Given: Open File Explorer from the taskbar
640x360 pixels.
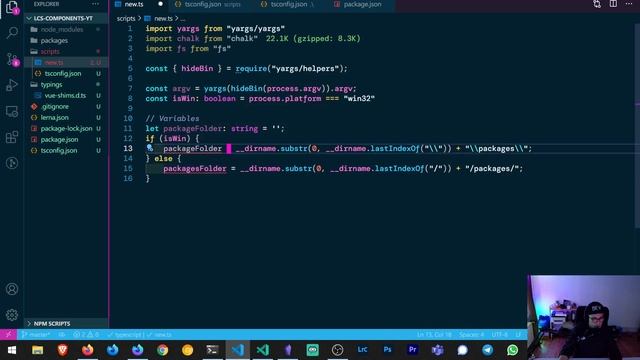Looking at the screenshot, I should click(x=38, y=350).
